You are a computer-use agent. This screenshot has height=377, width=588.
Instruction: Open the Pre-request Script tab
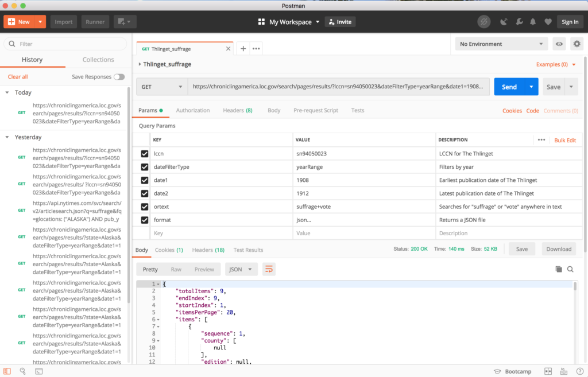pyautogui.click(x=316, y=110)
